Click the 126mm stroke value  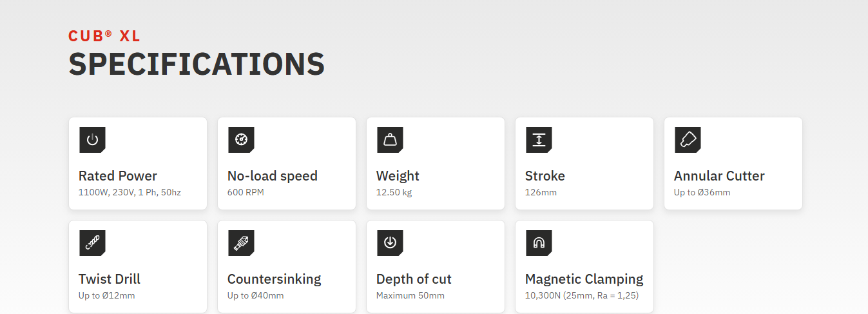pyautogui.click(x=541, y=192)
